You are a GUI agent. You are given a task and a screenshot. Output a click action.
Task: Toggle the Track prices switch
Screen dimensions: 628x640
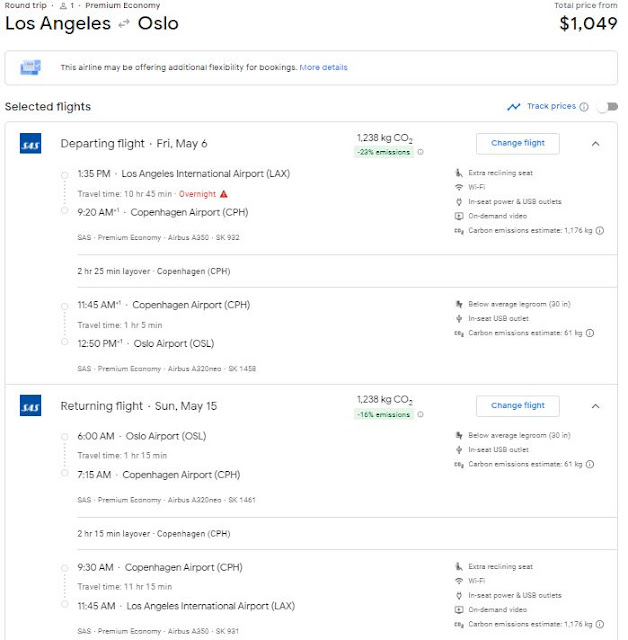(606, 107)
